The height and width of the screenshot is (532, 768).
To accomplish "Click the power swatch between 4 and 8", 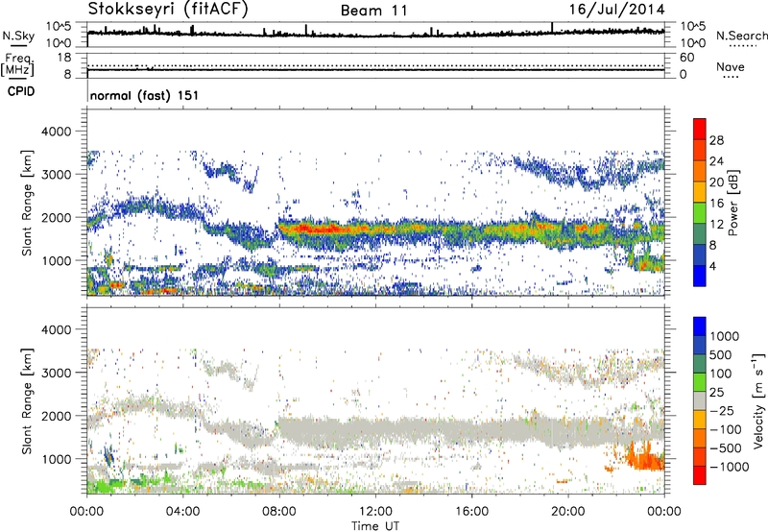I will coord(700,255).
